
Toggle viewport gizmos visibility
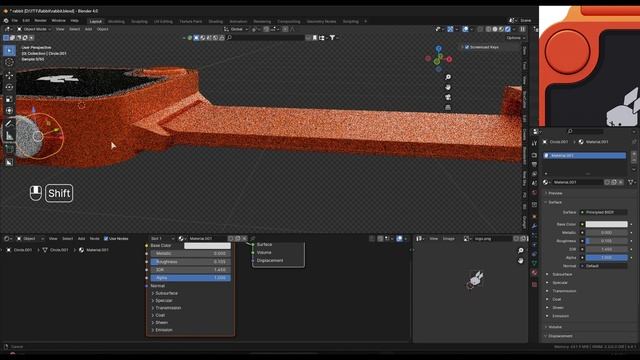point(450,29)
